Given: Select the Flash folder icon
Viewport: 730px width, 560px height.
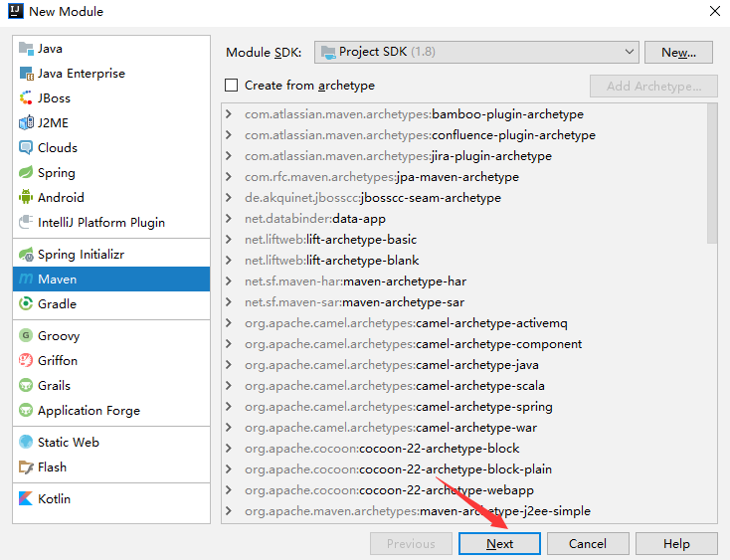Looking at the screenshot, I should click(x=26, y=467).
